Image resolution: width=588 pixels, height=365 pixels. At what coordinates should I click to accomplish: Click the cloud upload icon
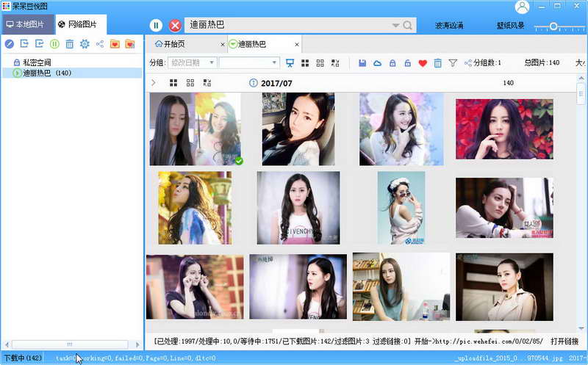(377, 63)
